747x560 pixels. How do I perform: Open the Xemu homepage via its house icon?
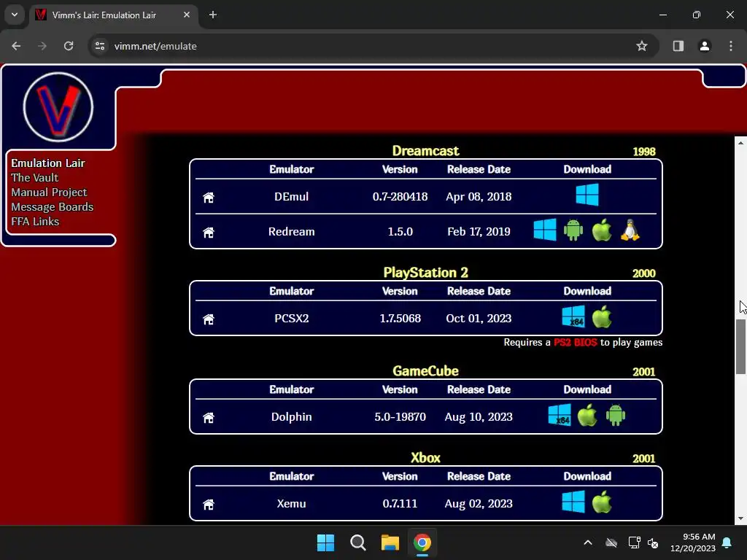(x=208, y=505)
